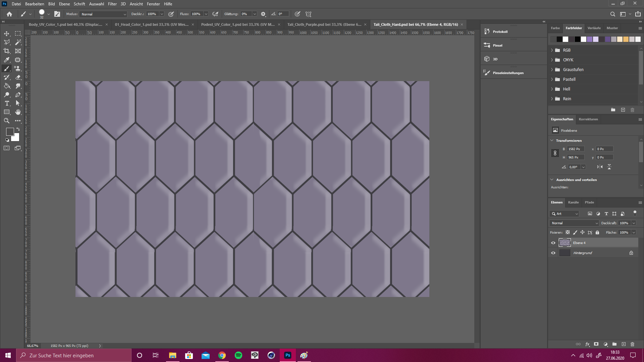The width and height of the screenshot is (644, 362).
Task: Open the Protokoll panel
Action: pyautogui.click(x=500, y=32)
